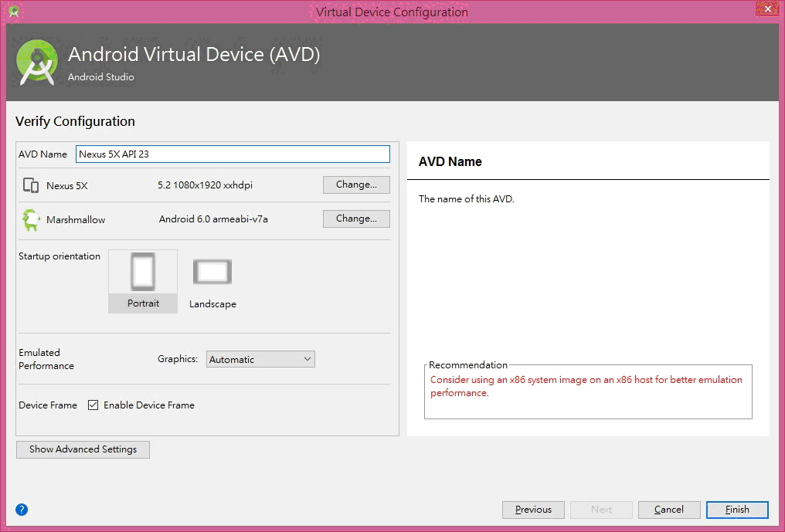
Task: Select Landscape startup orientation
Action: pyautogui.click(x=212, y=283)
